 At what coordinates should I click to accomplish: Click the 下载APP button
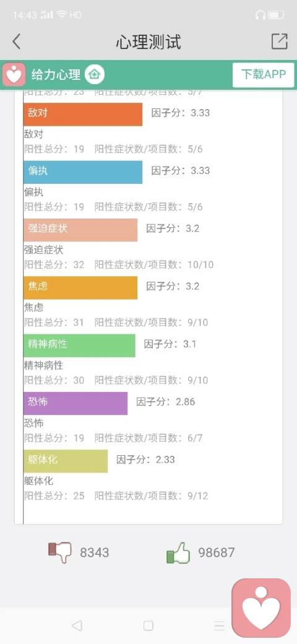pos(264,75)
